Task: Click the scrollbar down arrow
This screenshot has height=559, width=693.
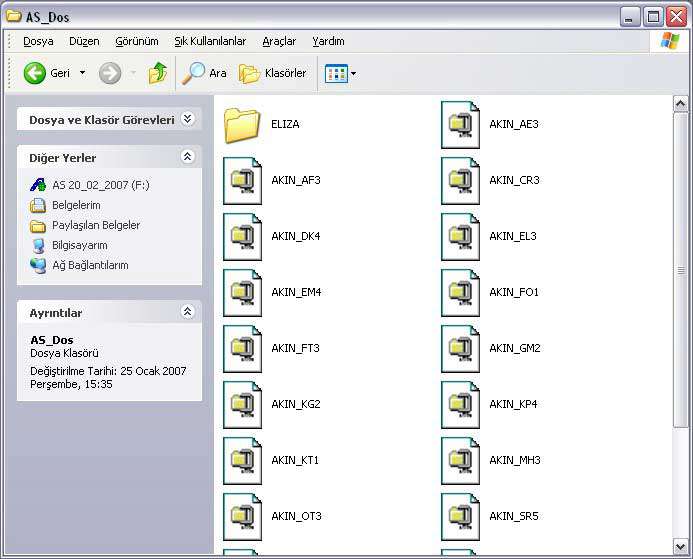Action: pyautogui.click(x=681, y=547)
